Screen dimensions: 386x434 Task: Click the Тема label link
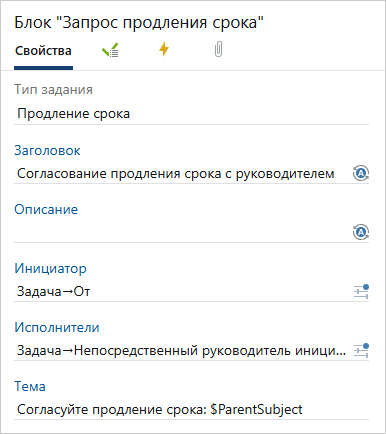30,387
